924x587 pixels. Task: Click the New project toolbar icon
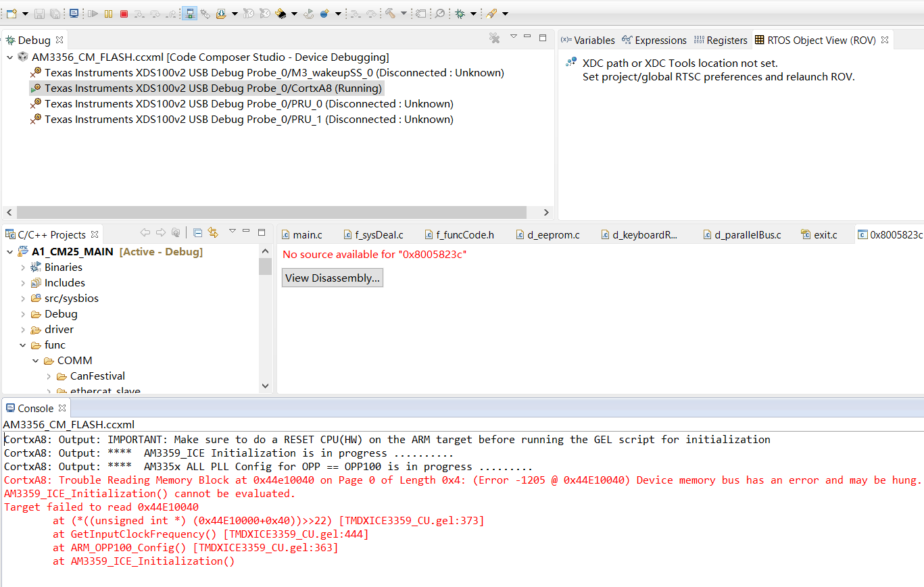pyautogui.click(x=11, y=14)
